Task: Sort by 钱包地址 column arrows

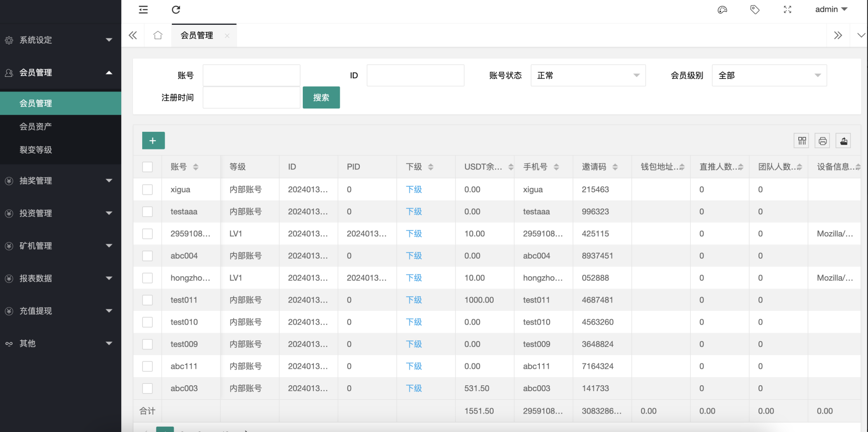Action: pyautogui.click(x=682, y=167)
